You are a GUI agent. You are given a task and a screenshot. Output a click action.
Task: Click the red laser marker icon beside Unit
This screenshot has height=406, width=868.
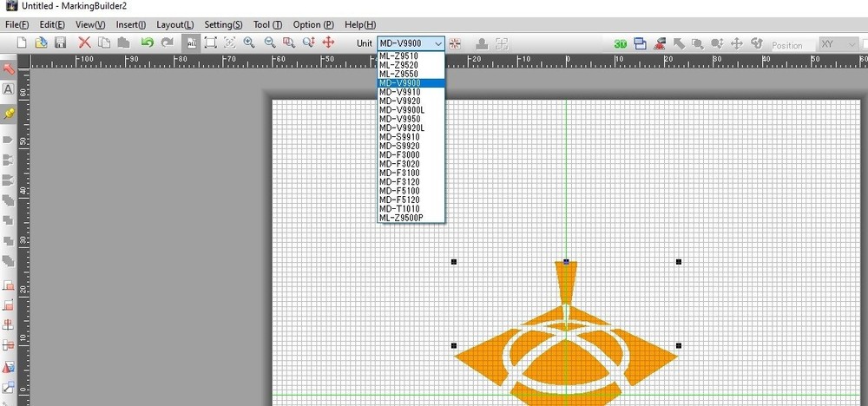click(x=455, y=43)
